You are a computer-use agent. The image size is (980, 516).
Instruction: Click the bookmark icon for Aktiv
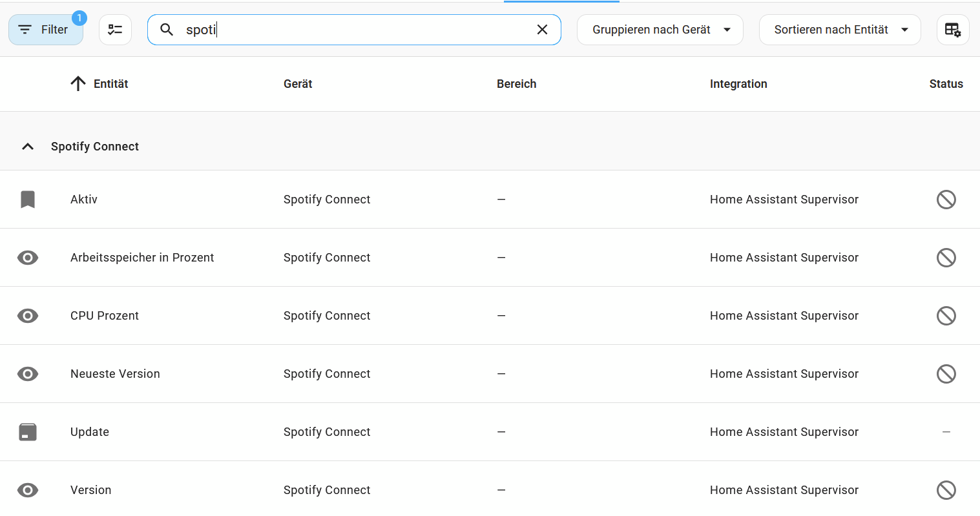28,200
